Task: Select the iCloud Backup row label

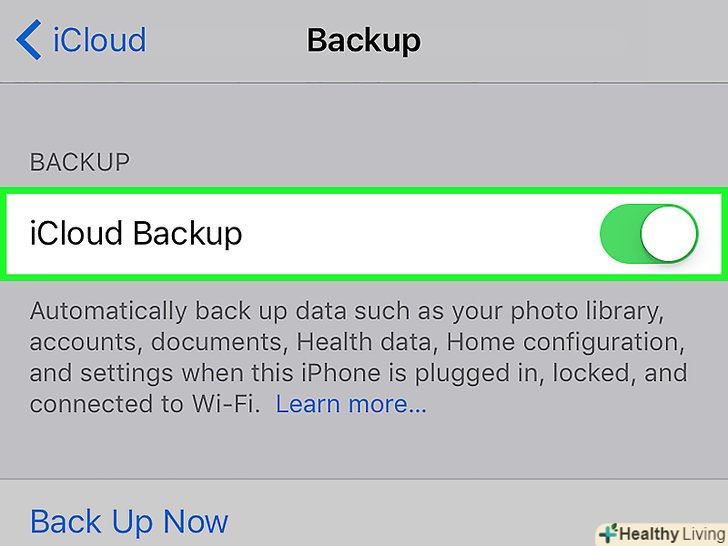Action: coord(136,234)
